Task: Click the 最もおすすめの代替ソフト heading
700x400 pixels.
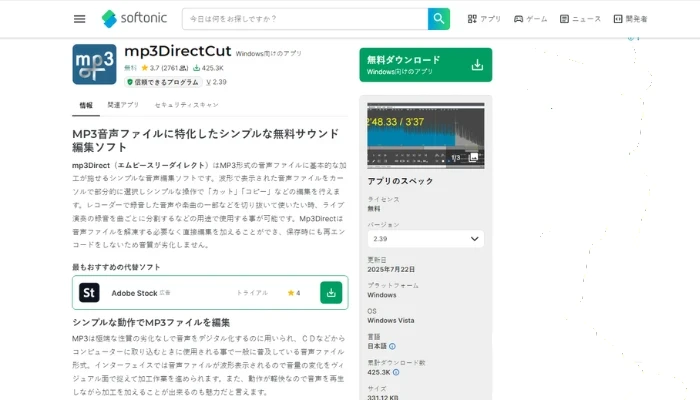Action: point(116,267)
